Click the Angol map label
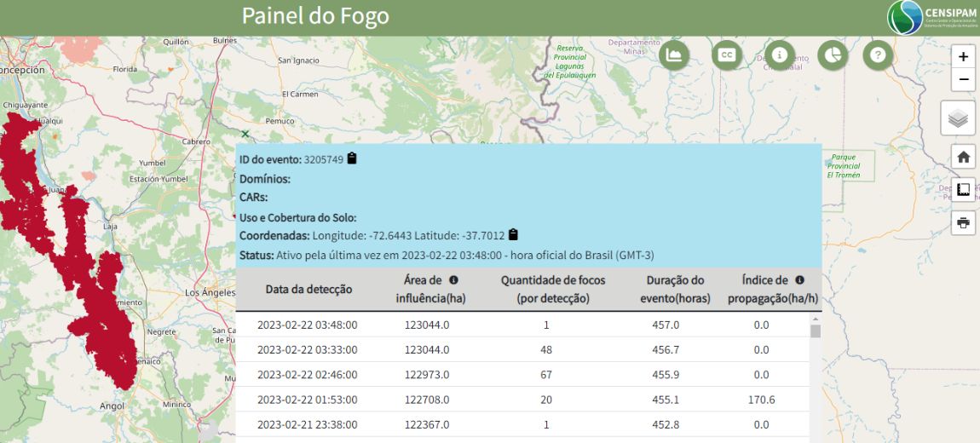 click(x=112, y=406)
